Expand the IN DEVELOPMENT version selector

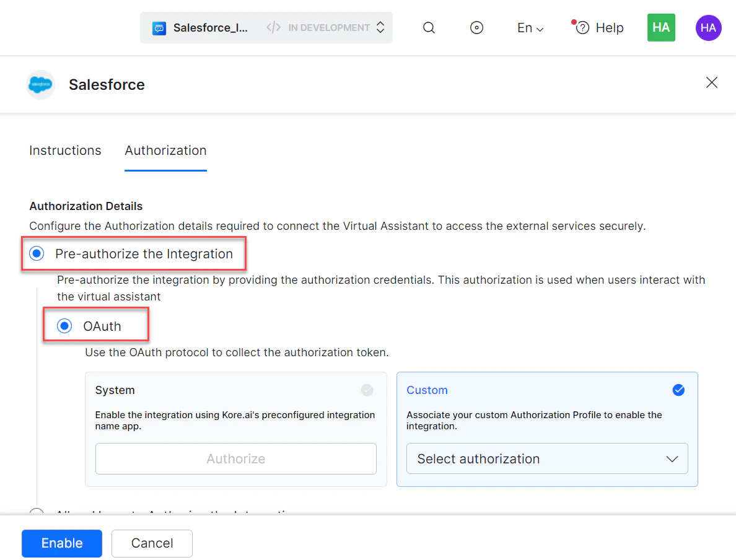pyautogui.click(x=380, y=27)
